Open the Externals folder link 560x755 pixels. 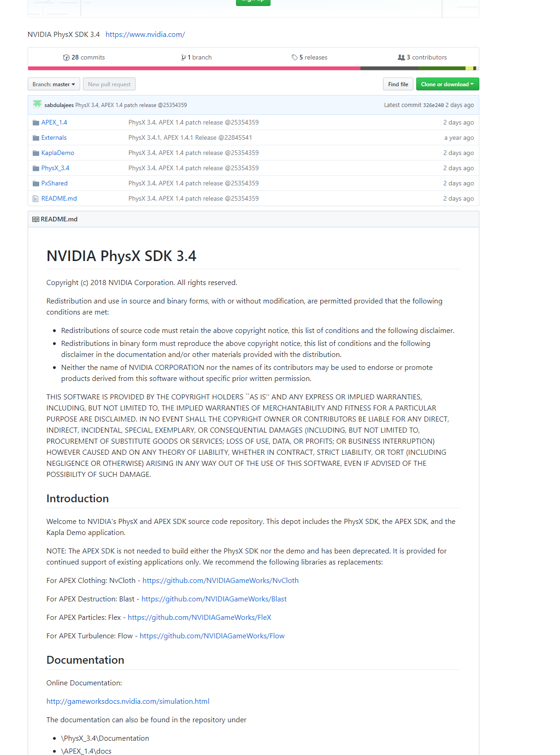click(54, 138)
